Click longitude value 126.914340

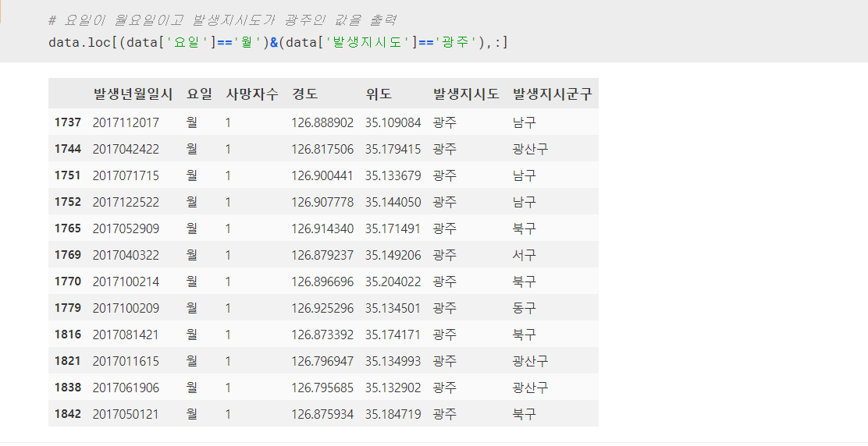coord(322,228)
